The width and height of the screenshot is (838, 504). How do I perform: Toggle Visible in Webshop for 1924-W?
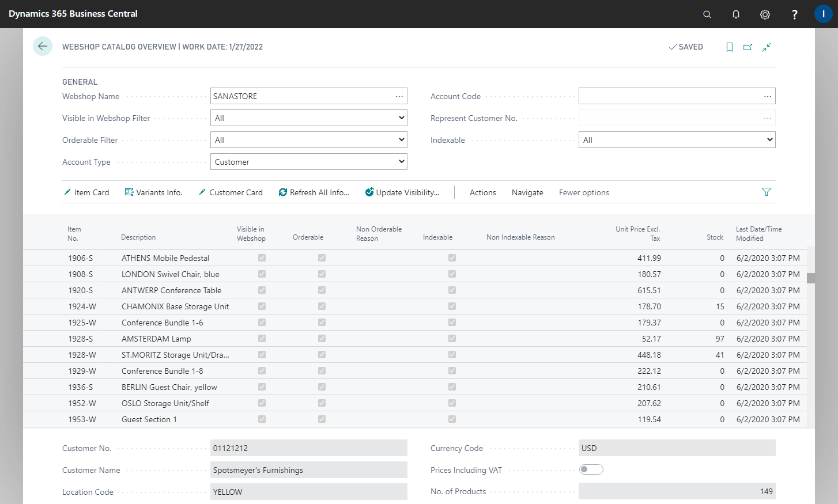pyautogui.click(x=262, y=306)
